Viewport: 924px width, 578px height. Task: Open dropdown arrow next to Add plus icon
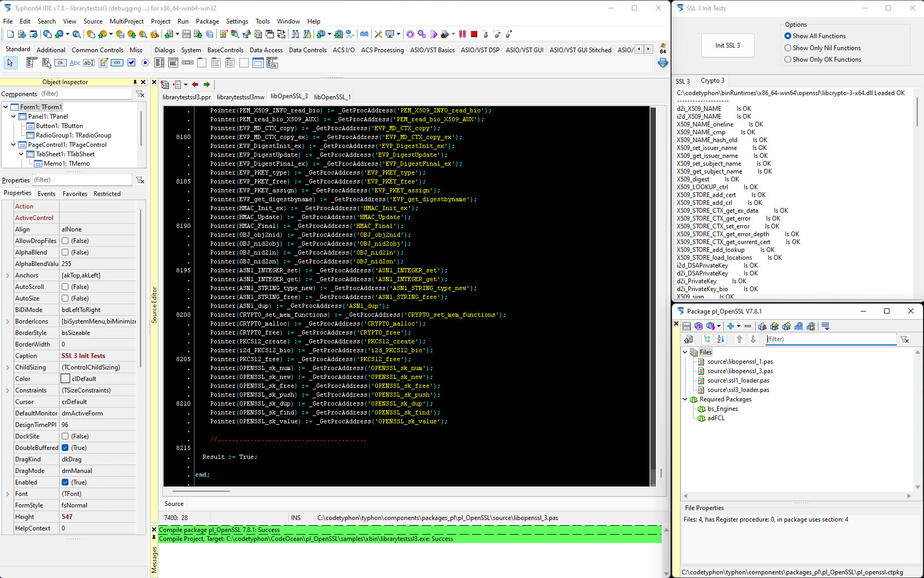click(x=738, y=327)
